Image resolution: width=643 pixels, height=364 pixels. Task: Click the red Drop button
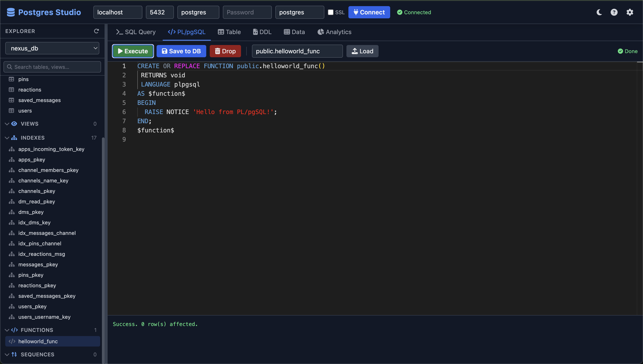click(x=225, y=51)
